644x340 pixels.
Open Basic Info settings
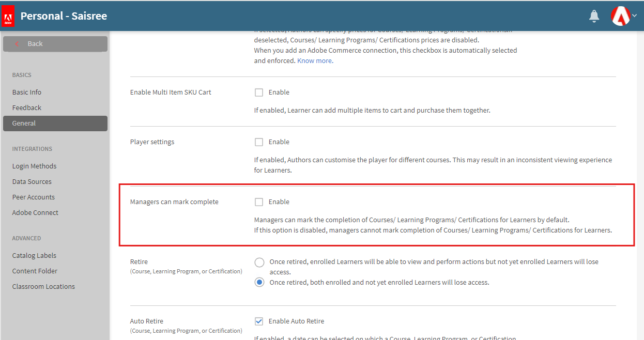(x=27, y=92)
